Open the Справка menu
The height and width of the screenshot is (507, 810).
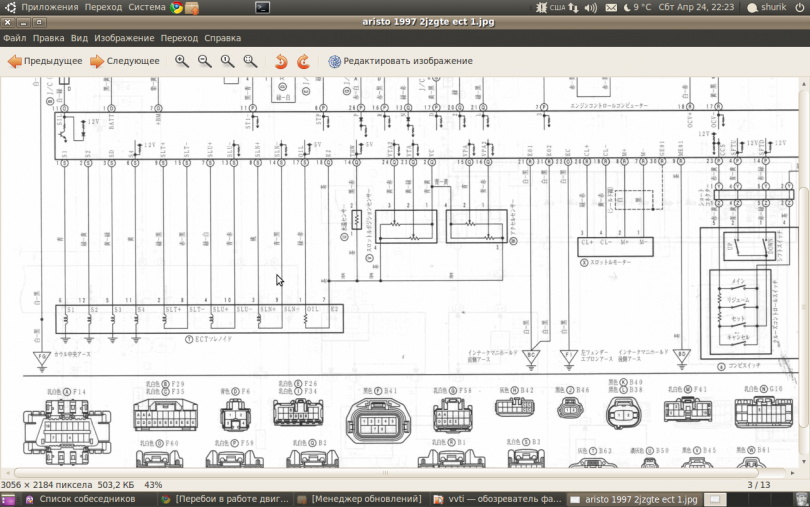tap(222, 38)
